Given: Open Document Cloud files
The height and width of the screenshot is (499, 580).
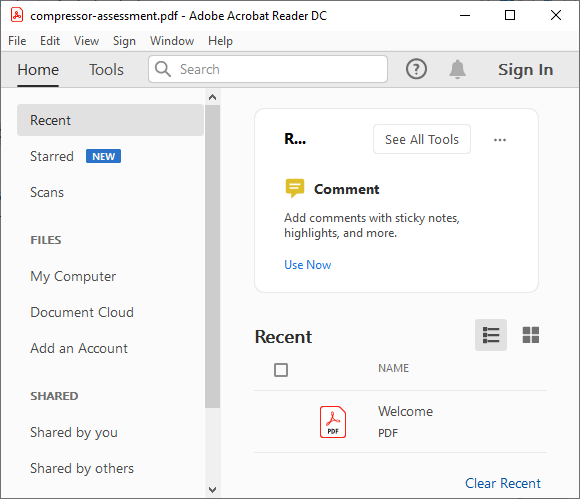Looking at the screenshot, I should pos(82,312).
